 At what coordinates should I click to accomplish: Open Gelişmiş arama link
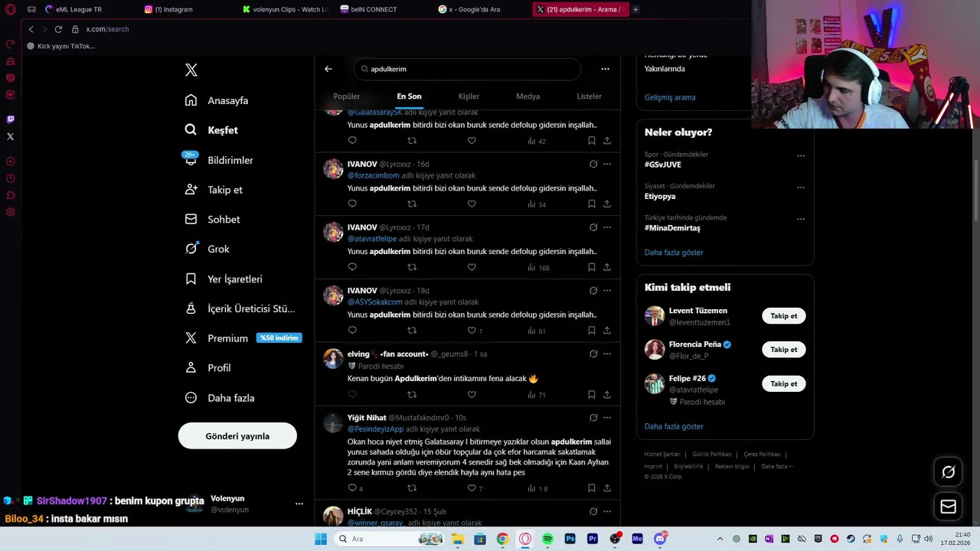tap(670, 97)
